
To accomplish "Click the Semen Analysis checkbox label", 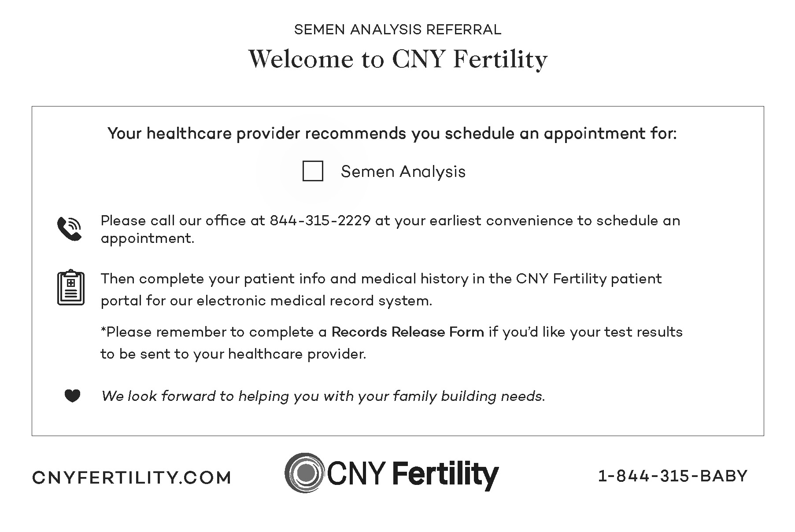I will (403, 172).
